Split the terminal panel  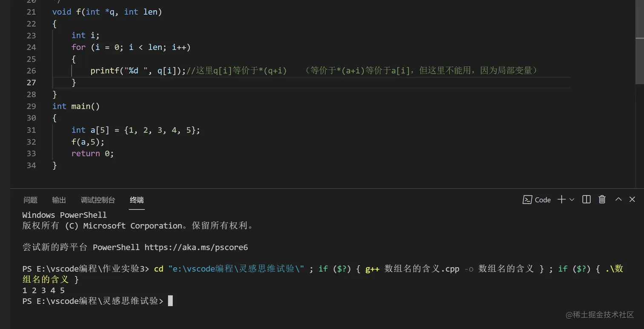(x=586, y=200)
